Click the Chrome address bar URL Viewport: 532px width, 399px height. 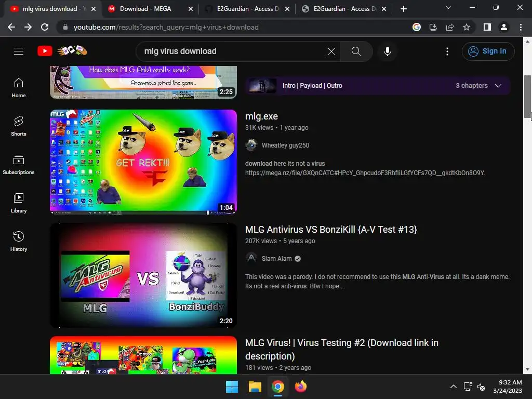click(x=166, y=27)
